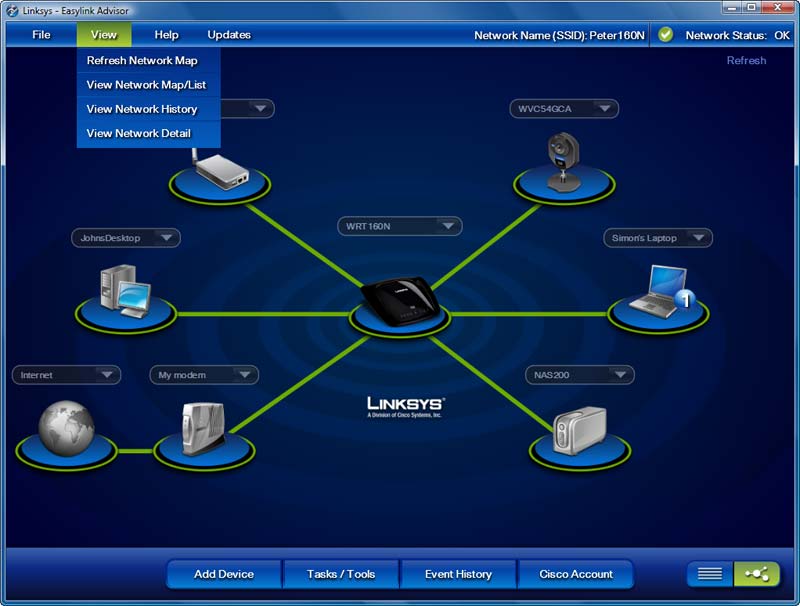800x606 pixels.
Task: Expand the WRT160N dropdown
Action: click(448, 226)
